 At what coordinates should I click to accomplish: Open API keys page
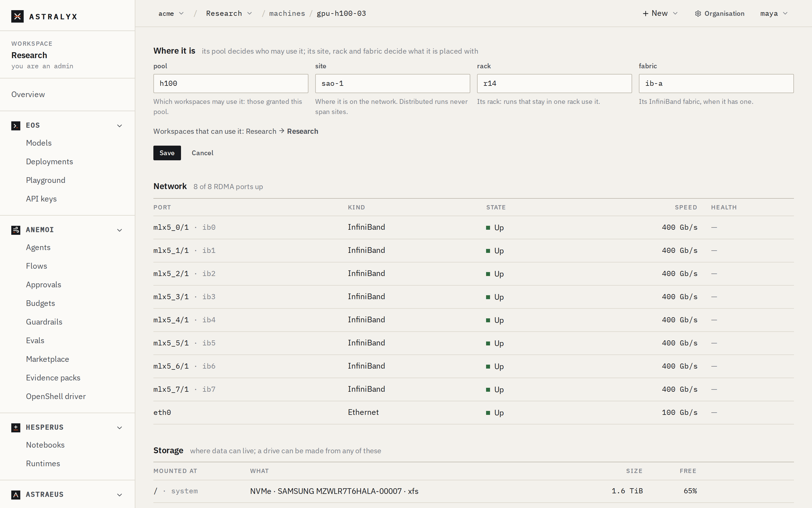point(41,199)
